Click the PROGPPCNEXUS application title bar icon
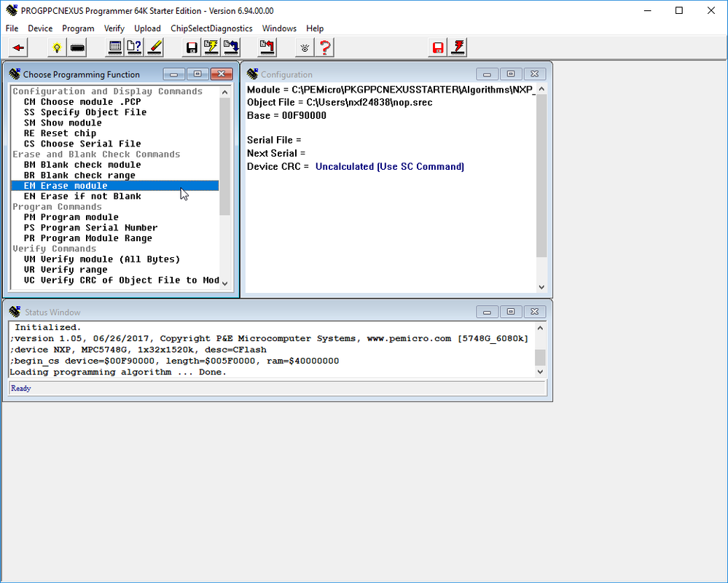This screenshot has width=728, height=583. click(12, 10)
